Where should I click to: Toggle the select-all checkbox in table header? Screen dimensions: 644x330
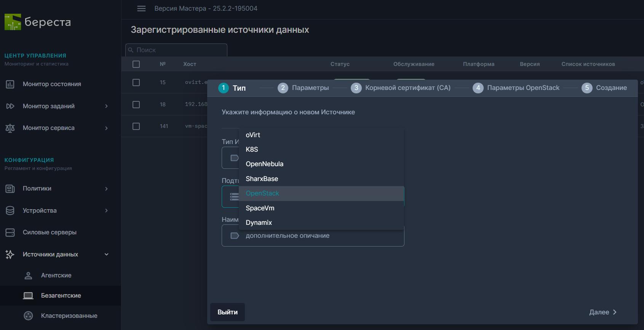pyautogui.click(x=136, y=64)
